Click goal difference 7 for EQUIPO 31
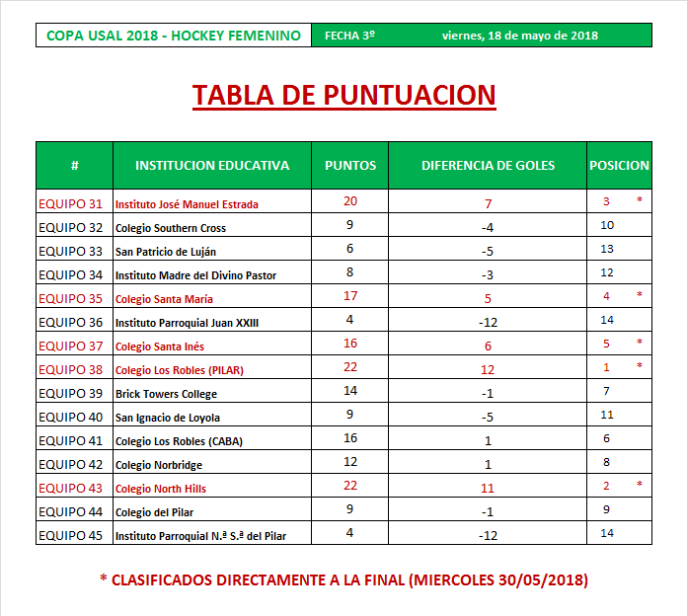 pyautogui.click(x=488, y=203)
